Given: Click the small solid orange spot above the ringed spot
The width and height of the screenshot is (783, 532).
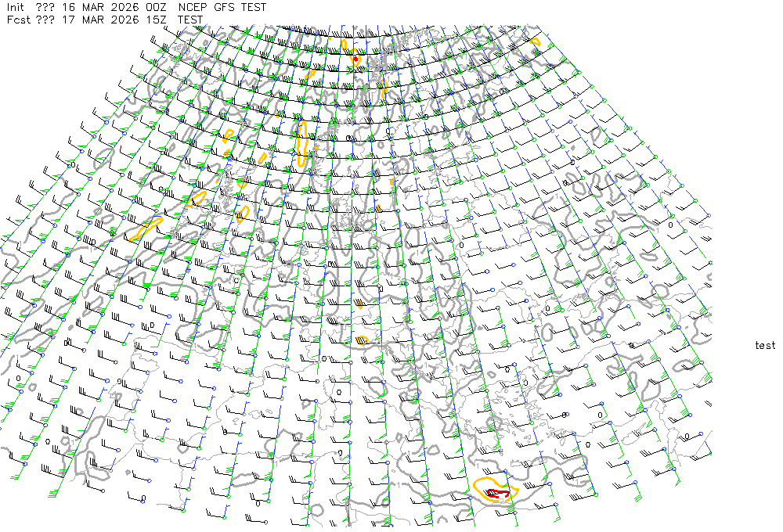Looking at the screenshot, I should pyautogui.click(x=359, y=304).
